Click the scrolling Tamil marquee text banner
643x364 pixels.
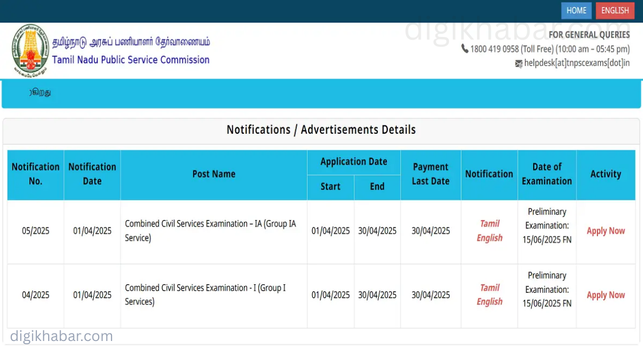(40, 93)
